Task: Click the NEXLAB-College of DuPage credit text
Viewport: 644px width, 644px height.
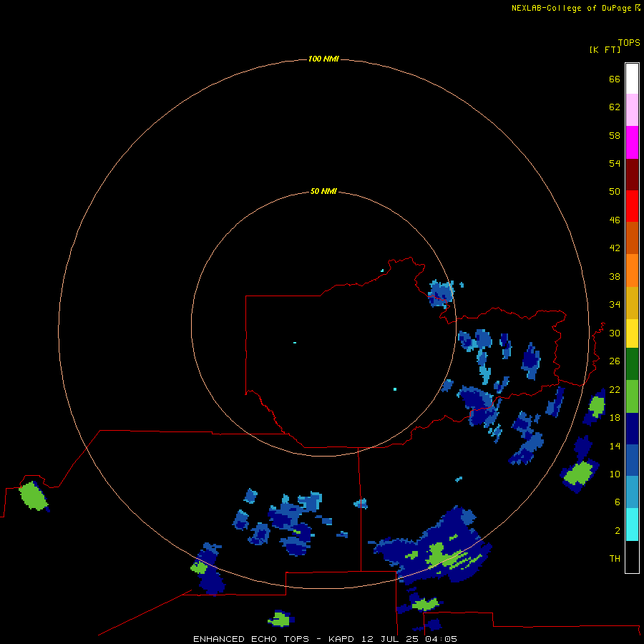Action: click(x=571, y=8)
